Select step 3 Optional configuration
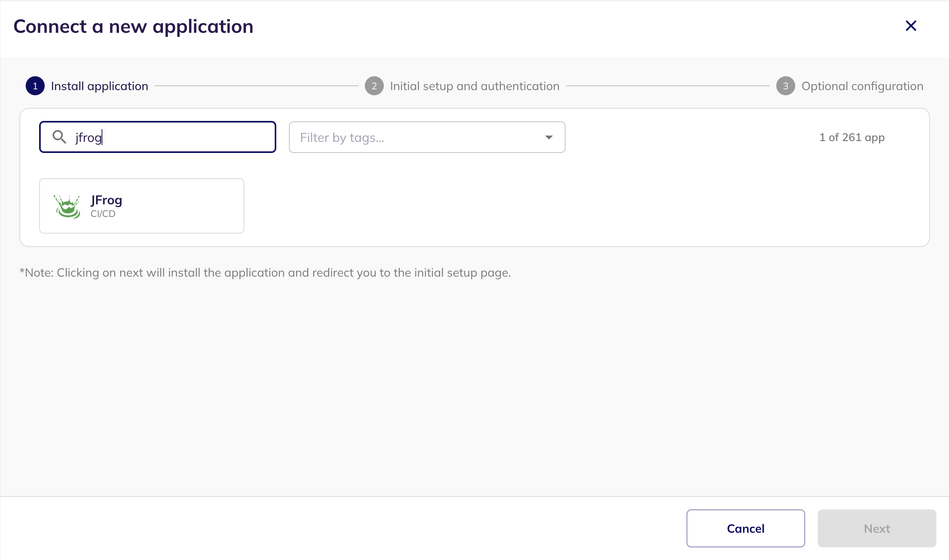This screenshot has width=949, height=560. pyautogui.click(x=850, y=86)
